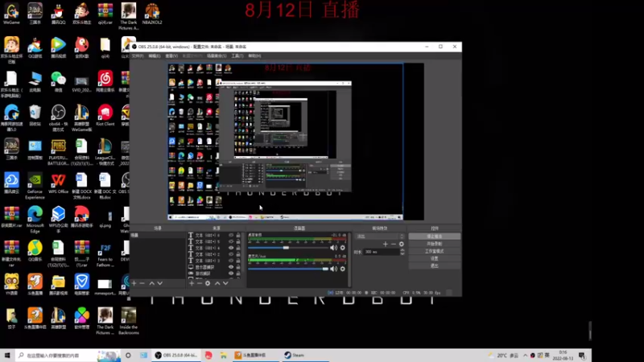Click 停止推流 stop streaming button
This screenshot has width=644, height=362.
(x=435, y=237)
